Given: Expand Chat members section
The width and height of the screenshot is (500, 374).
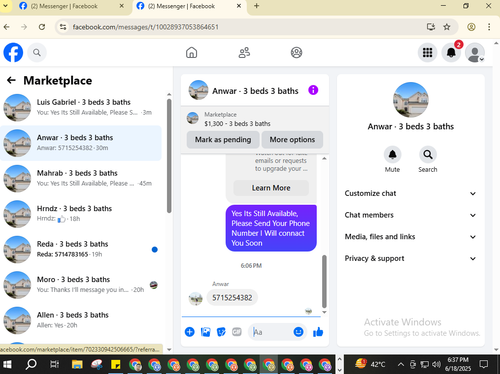Looking at the screenshot, I should point(410,215).
